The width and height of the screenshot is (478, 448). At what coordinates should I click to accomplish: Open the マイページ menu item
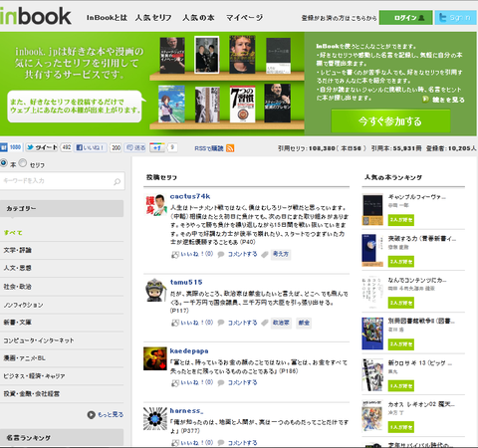(x=244, y=18)
